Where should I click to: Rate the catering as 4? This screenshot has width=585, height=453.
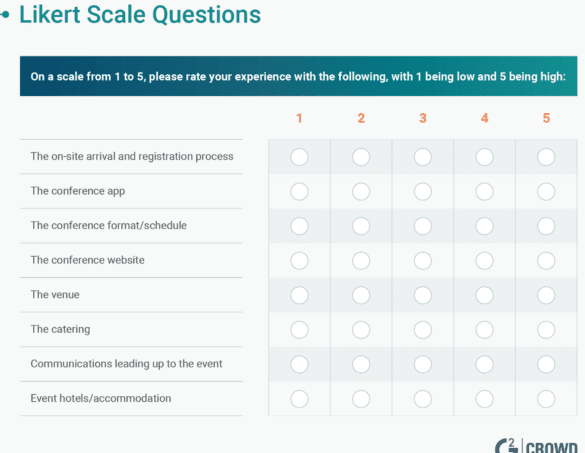coord(484,330)
